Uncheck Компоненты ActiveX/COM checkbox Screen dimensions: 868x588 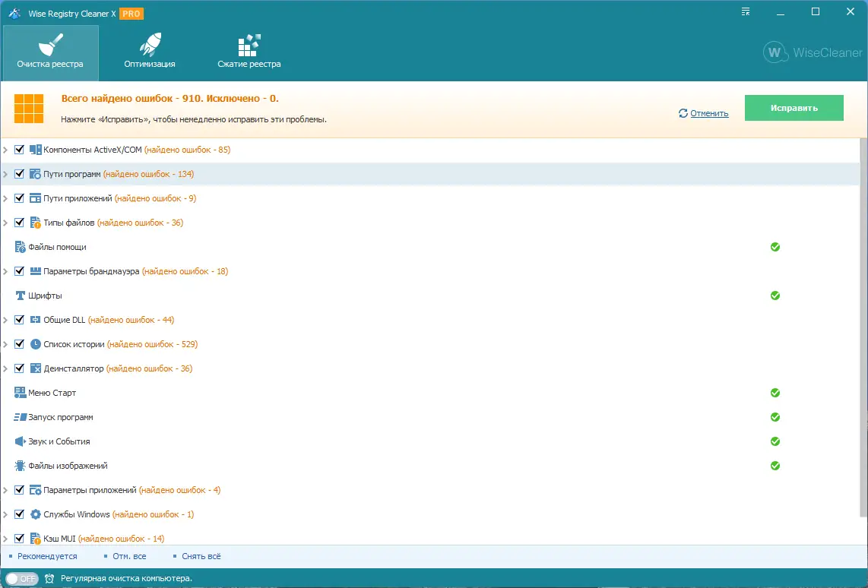pyautogui.click(x=19, y=150)
